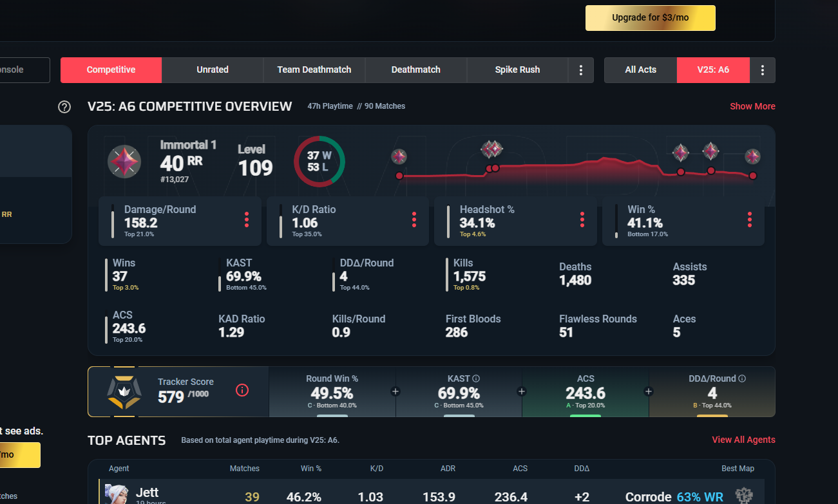Open the more acts three-dot menu
This screenshot has height=504, width=838.
(763, 70)
